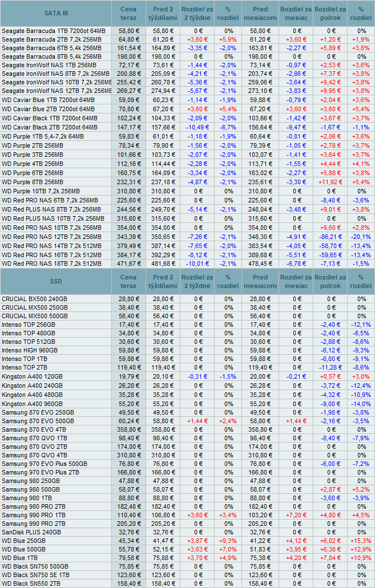375x588 pixels.
Task: Click Samsung 980 PRO 2TB row name
Action: click(x=34, y=506)
